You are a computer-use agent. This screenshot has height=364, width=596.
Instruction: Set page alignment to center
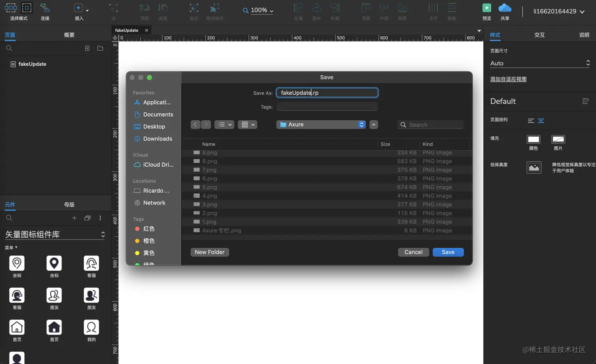click(541, 121)
